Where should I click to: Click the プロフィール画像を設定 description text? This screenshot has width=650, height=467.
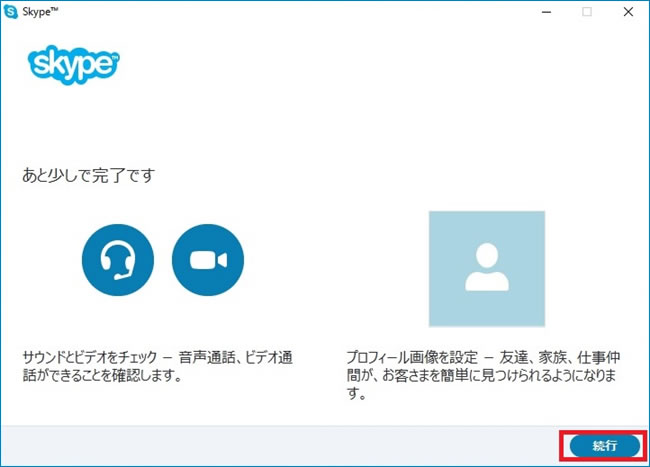[483, 375]
